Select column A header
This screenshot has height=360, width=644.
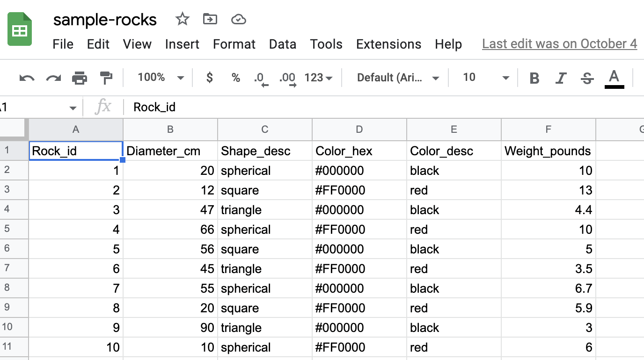click(76, 130)
